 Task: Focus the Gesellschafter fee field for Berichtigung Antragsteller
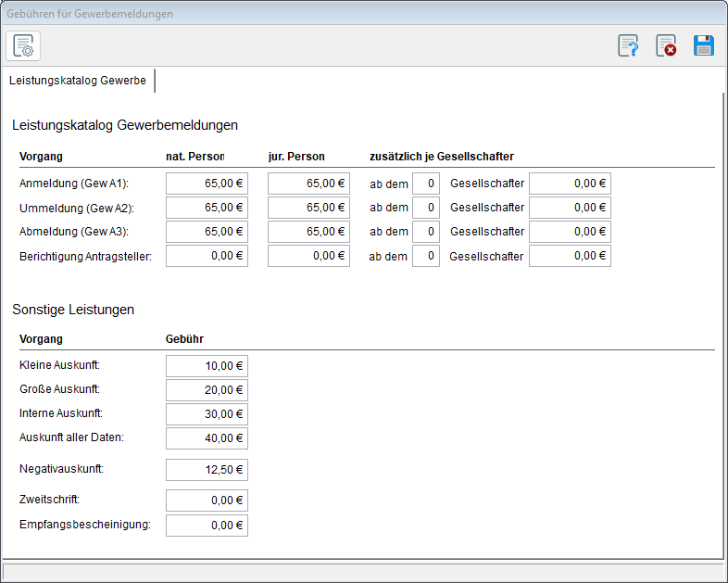(570, 256)
